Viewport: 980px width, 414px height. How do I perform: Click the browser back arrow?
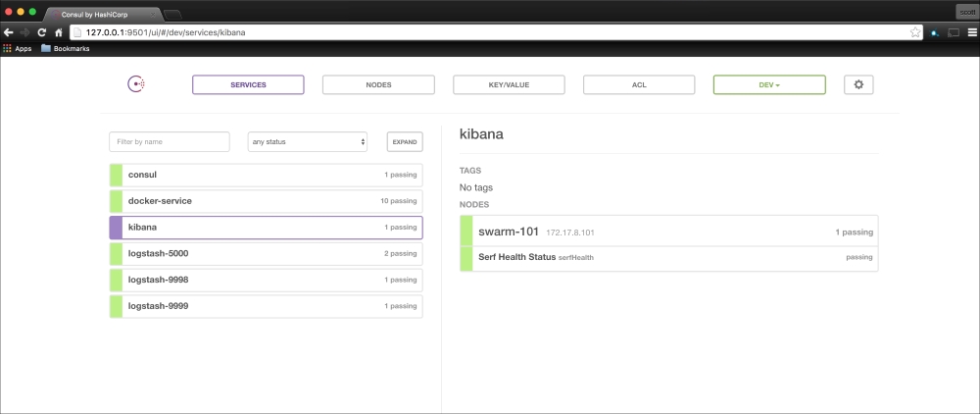point(9,32)
